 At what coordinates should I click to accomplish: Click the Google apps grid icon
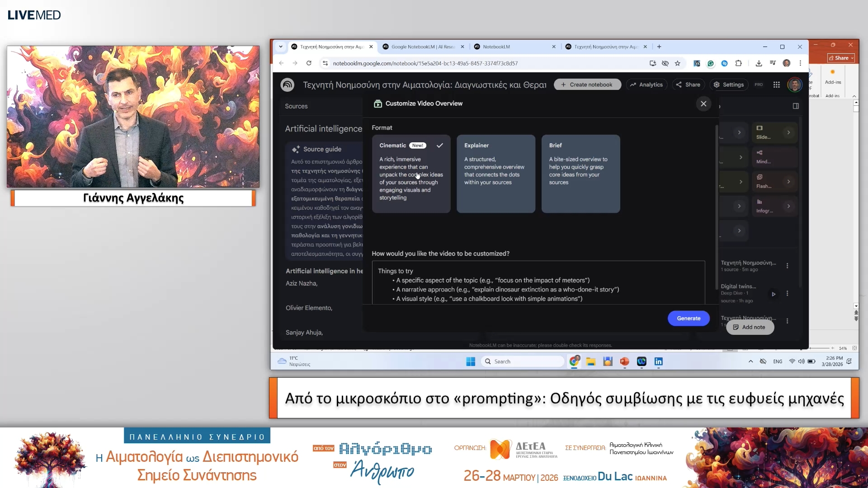coord(777,84)
